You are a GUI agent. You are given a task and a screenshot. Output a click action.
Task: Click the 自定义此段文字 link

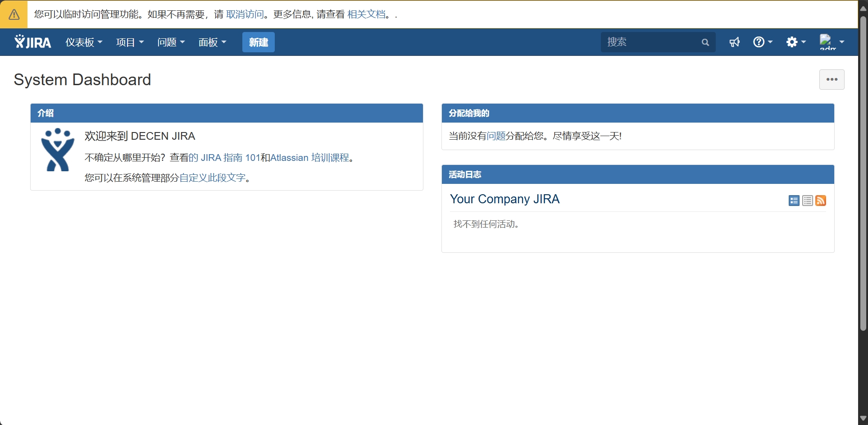coord(212,178)
